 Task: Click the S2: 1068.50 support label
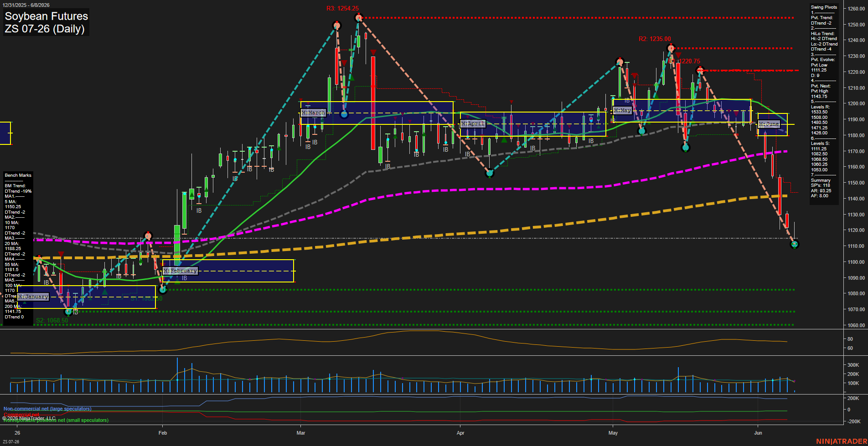click(52, 320)
